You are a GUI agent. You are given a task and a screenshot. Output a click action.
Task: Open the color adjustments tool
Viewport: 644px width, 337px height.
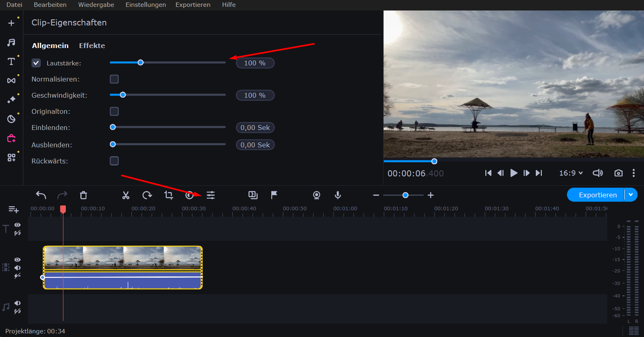pos(189,195)
